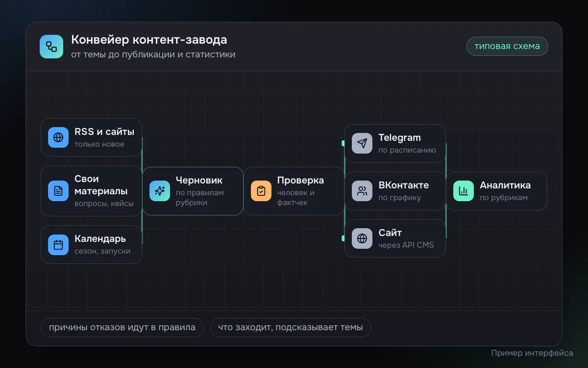Click the Конвейер контент-завода title
Image resolution: width=588 pixels, height=368 pixels.
[x=149, y=40]
